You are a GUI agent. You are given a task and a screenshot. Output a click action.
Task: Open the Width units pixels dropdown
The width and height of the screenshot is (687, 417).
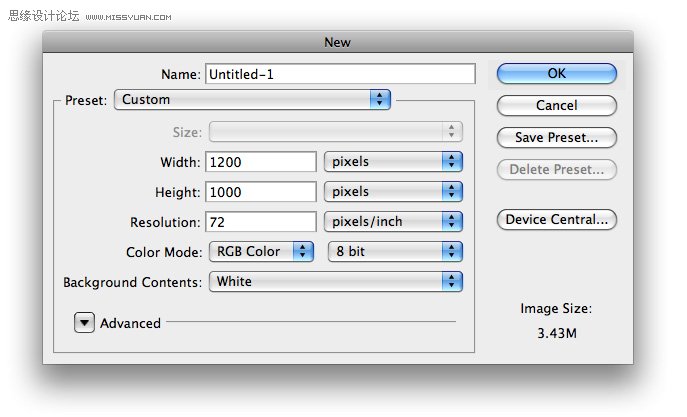(x=393, y=162)
